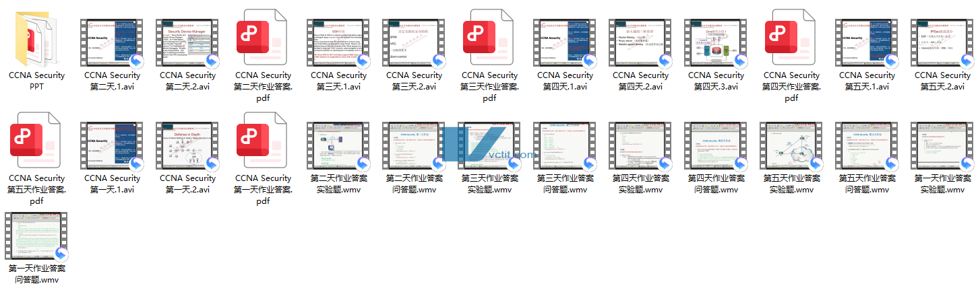Viewport: 980px width, 288px height.
Task: Click the 'CCNA Security 第四天.3.avi' file name
Action: click(716, 81)
